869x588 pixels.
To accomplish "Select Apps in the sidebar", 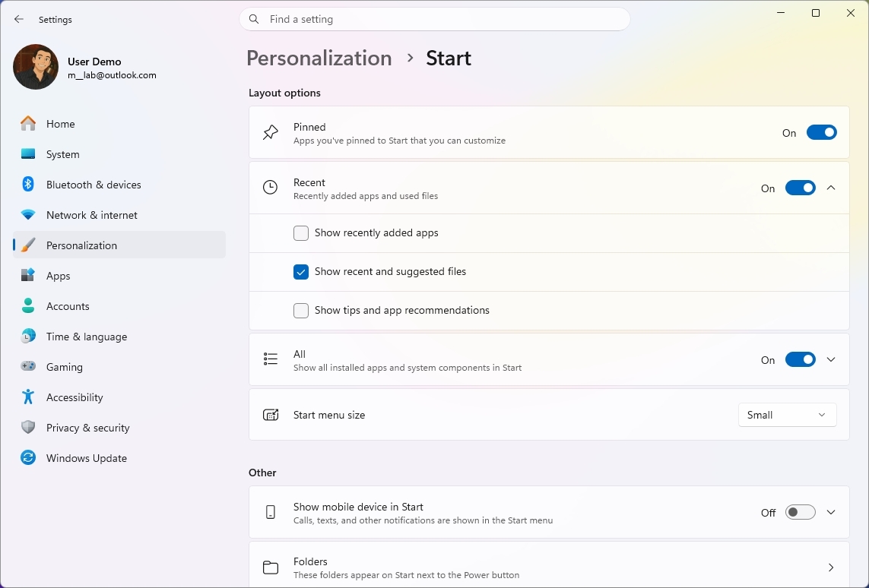I will pyautogui.click(x=119, y=275).
